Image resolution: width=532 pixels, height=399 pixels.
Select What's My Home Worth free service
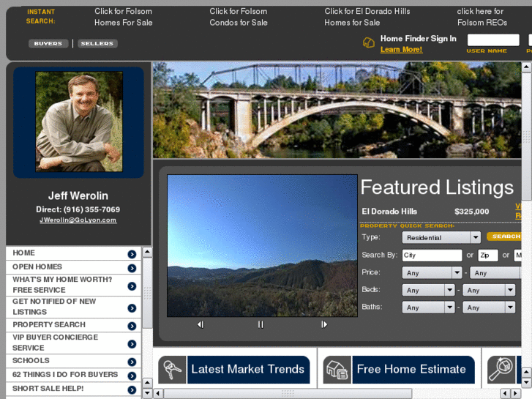[x=73, y=285]
